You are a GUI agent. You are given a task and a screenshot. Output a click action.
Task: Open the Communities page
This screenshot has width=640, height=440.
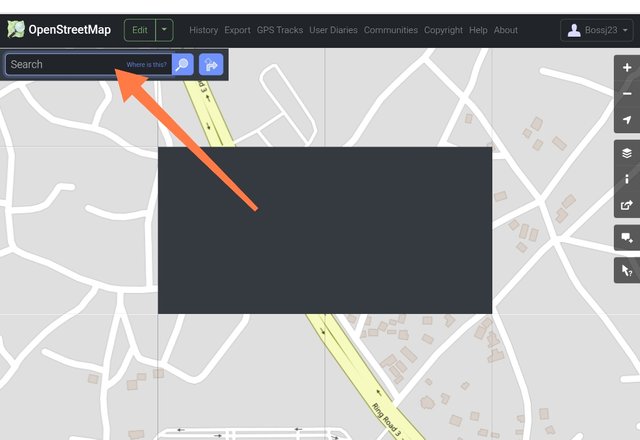[391, 30]
